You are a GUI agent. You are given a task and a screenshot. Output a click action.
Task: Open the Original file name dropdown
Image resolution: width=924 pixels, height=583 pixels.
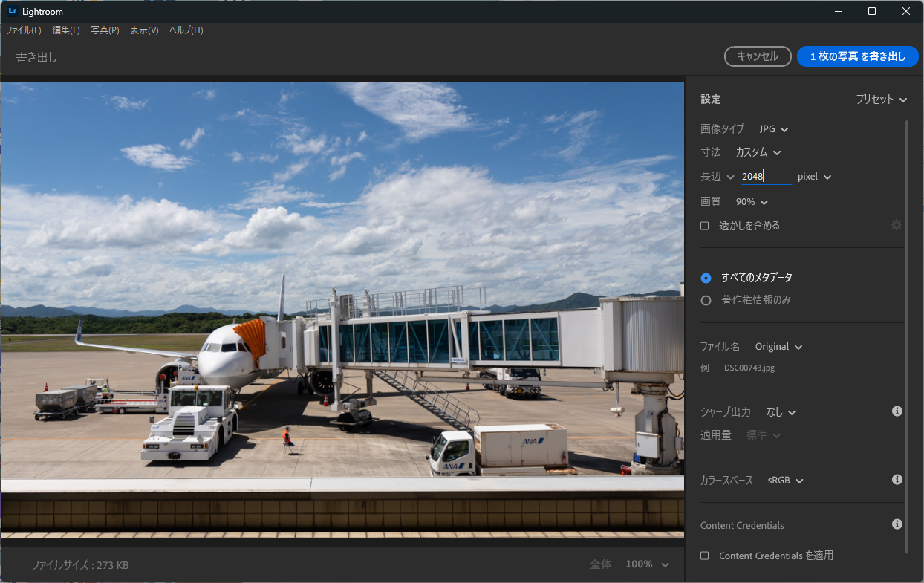tap(779, 347)
